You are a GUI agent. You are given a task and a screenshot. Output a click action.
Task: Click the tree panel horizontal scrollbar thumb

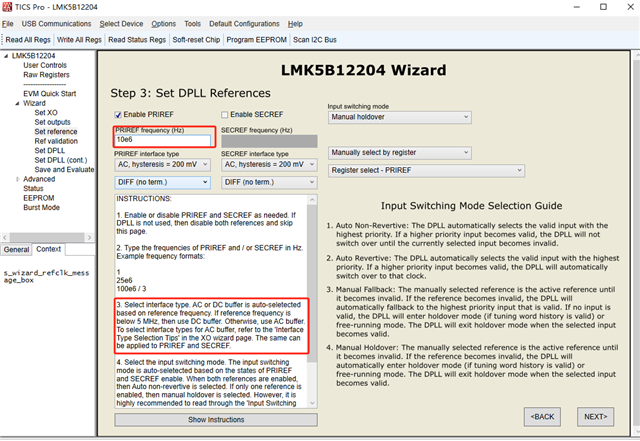click(x=47, y=237)
